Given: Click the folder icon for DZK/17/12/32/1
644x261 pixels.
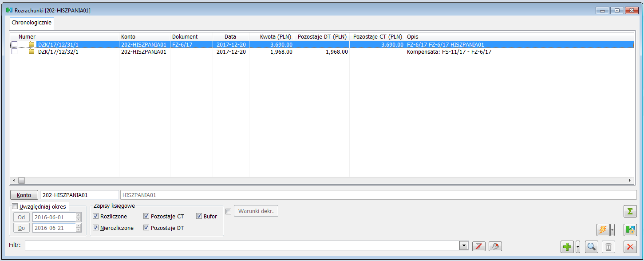Looking at the screenshot, I should click(x=32, y=51).
